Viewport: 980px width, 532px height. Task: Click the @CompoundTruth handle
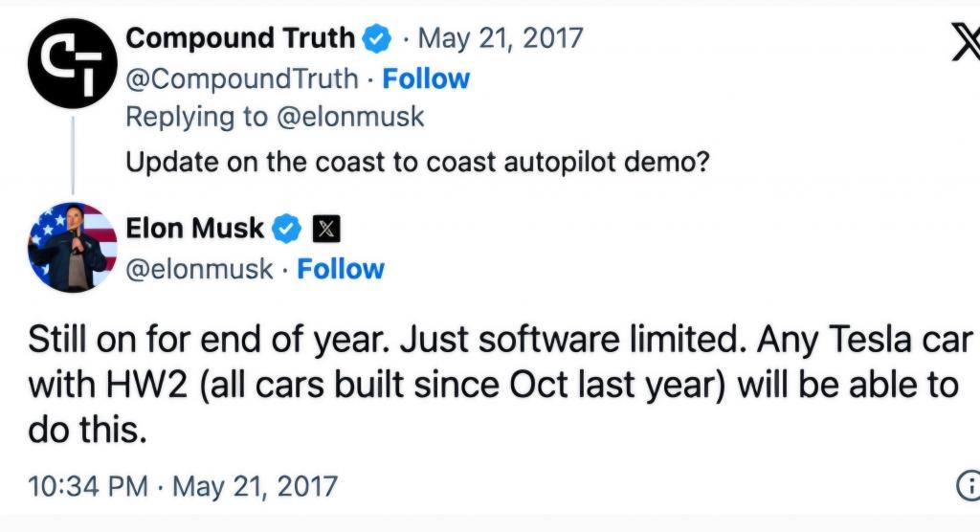coord(243,78)
